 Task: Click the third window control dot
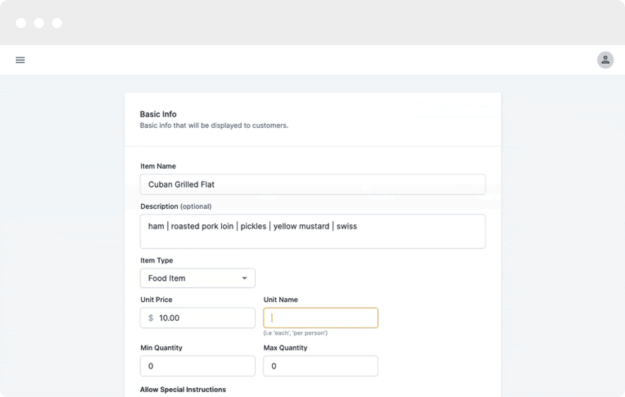click(57, 23)
